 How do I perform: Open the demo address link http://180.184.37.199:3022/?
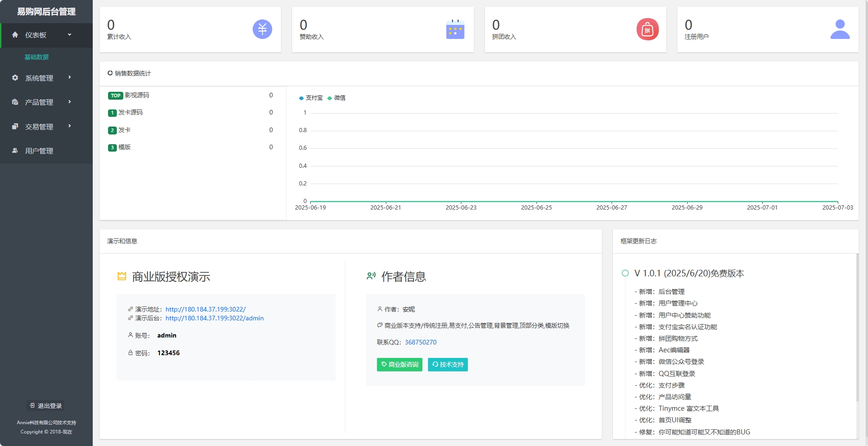(205, 309)
